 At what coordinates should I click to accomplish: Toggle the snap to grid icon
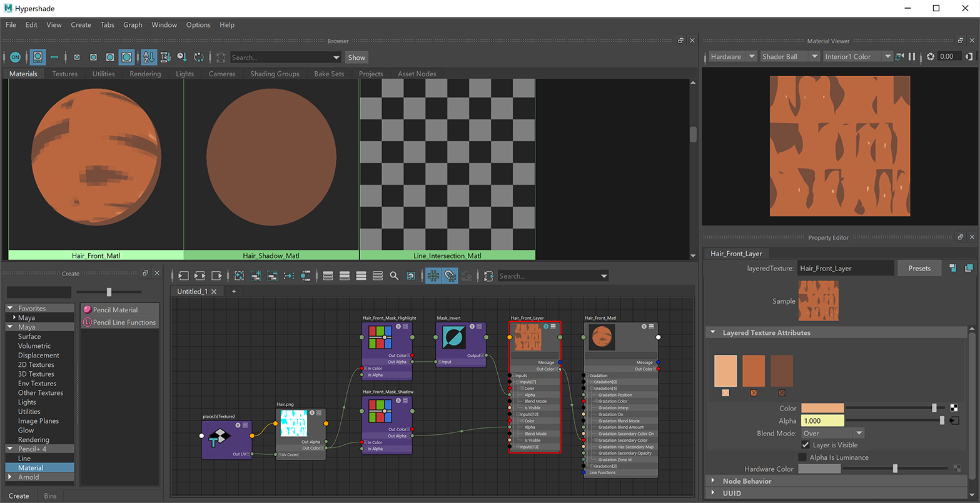(x=450, y=276)
